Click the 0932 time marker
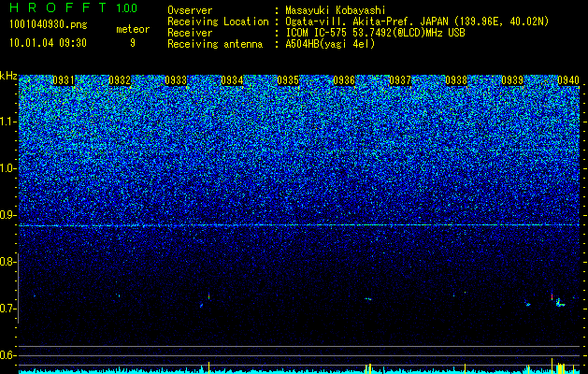This screenshot has width=588, height=374. 120,80
